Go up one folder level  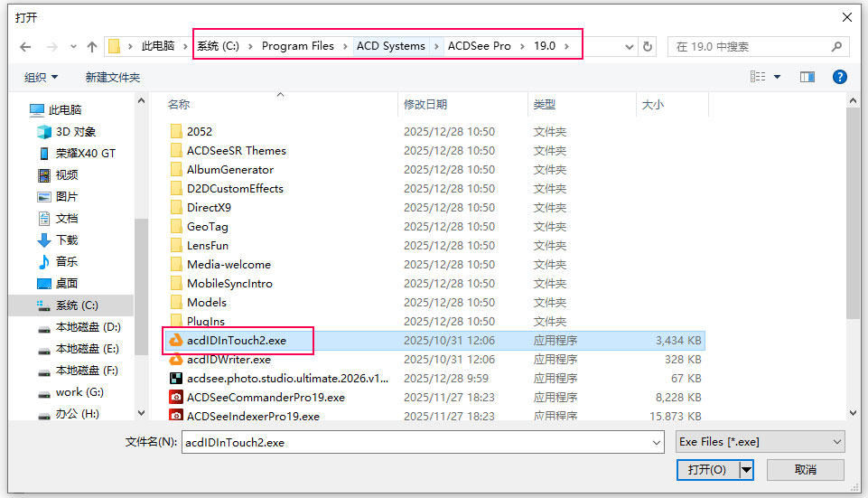coord(92,47)
